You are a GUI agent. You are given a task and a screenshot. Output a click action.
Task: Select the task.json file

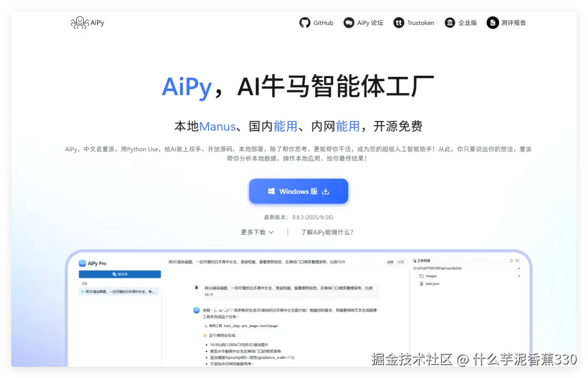430,283
